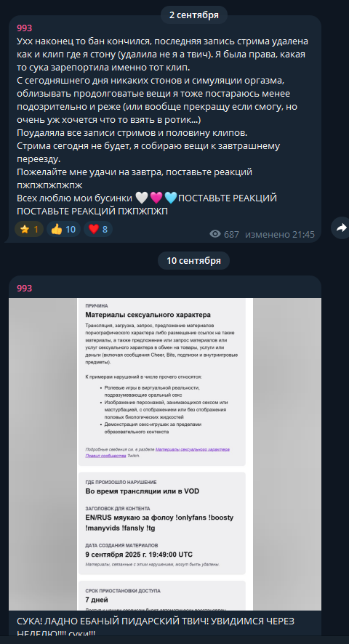Click the eye views counter icon
The image size is (349, 644).
(x=215, y=234)
